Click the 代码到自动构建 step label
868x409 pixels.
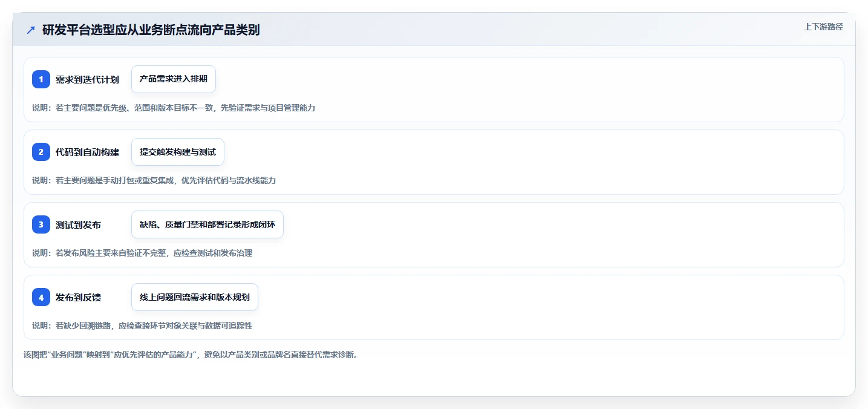pyautogui.click(x=87, y=152)
